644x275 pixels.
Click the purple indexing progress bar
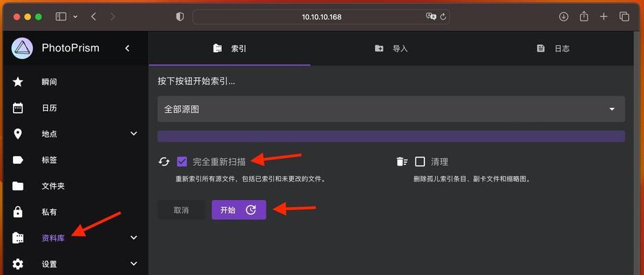[x=391, y=137]
